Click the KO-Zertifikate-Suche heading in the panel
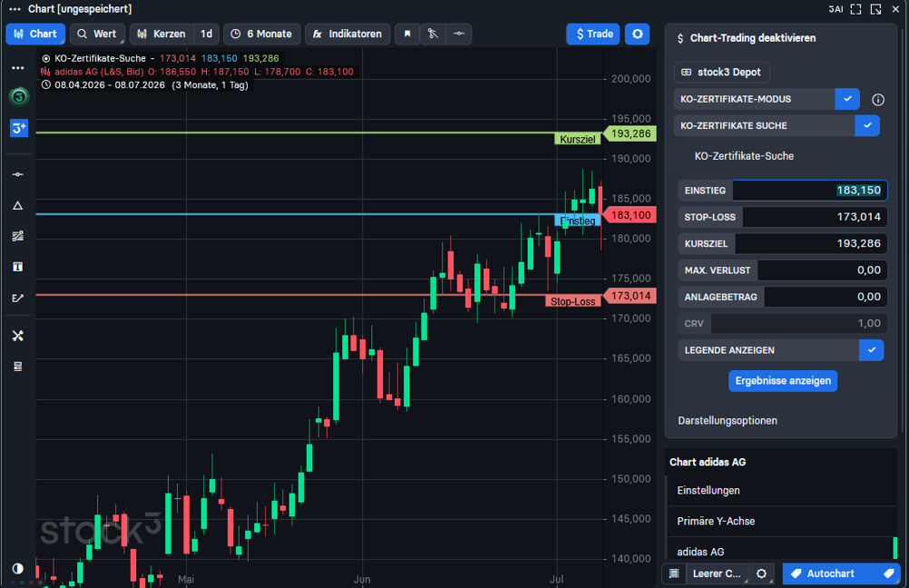 click(x=744, y=156)
